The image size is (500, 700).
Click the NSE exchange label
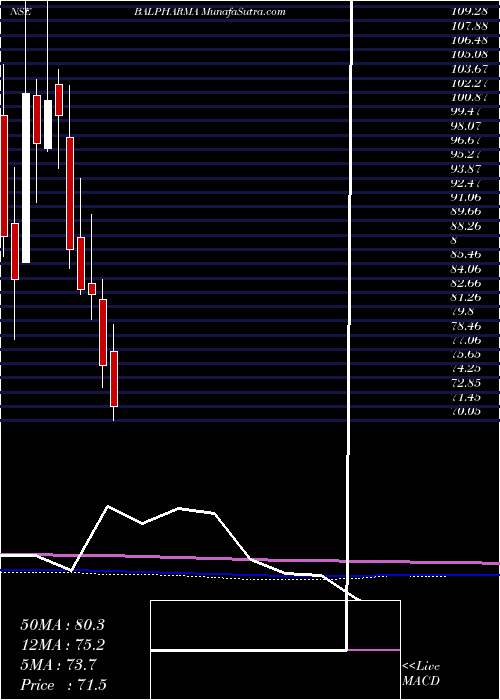[21, 12]
